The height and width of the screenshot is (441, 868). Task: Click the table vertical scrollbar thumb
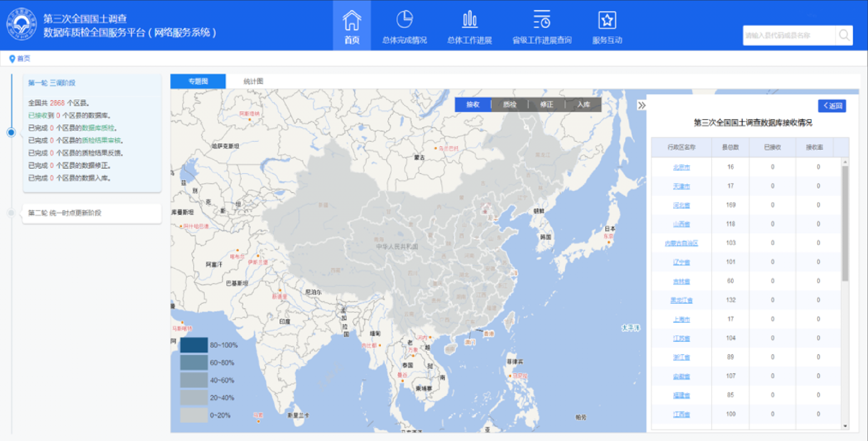(x=845, y=223)
